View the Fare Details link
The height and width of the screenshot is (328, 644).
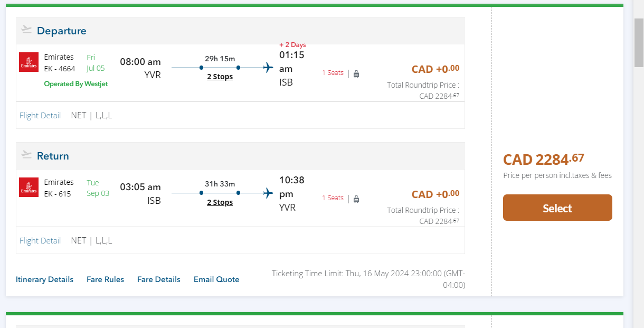coord(158,279)
